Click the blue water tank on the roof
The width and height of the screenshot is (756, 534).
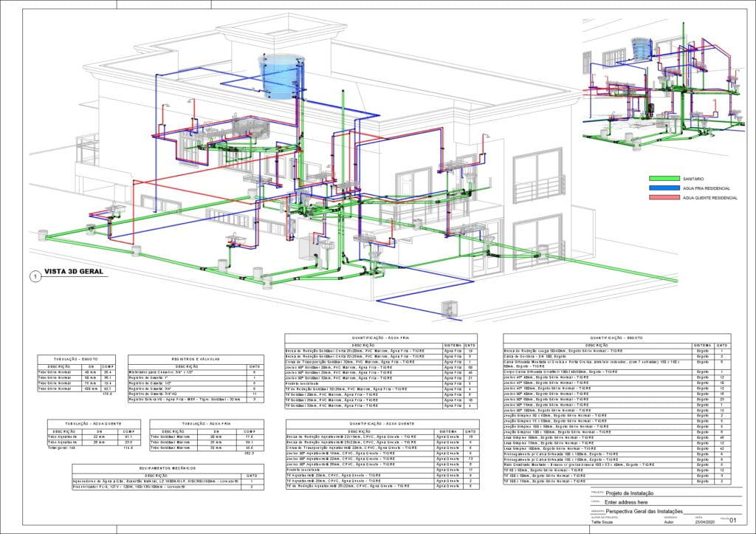[x=278, y=75]
